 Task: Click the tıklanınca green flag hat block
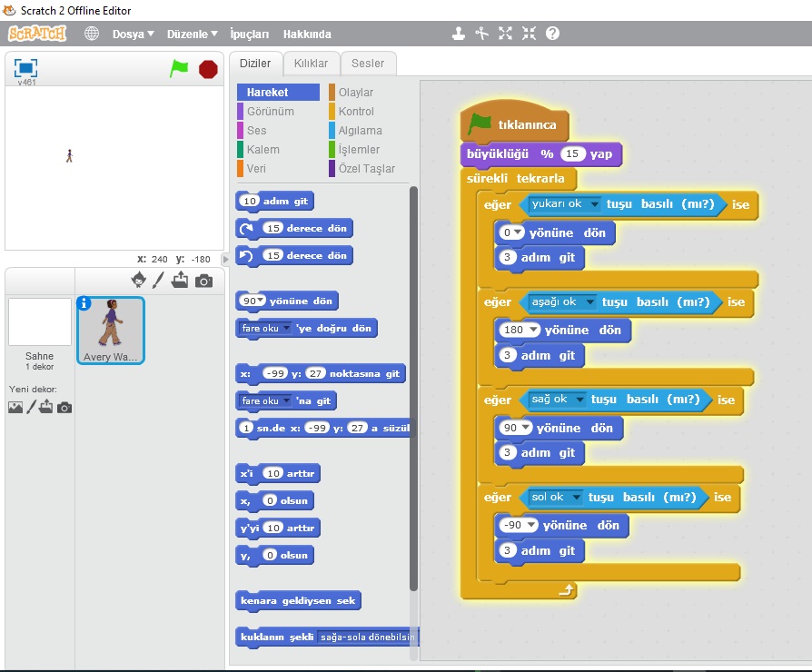(x=514, y=124)
